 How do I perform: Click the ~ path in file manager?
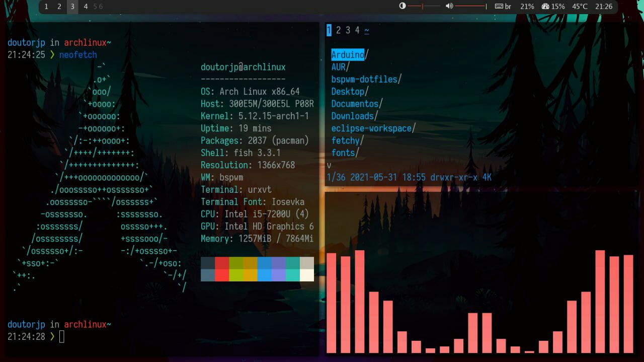pyautogui.click(x=367, y=30)
